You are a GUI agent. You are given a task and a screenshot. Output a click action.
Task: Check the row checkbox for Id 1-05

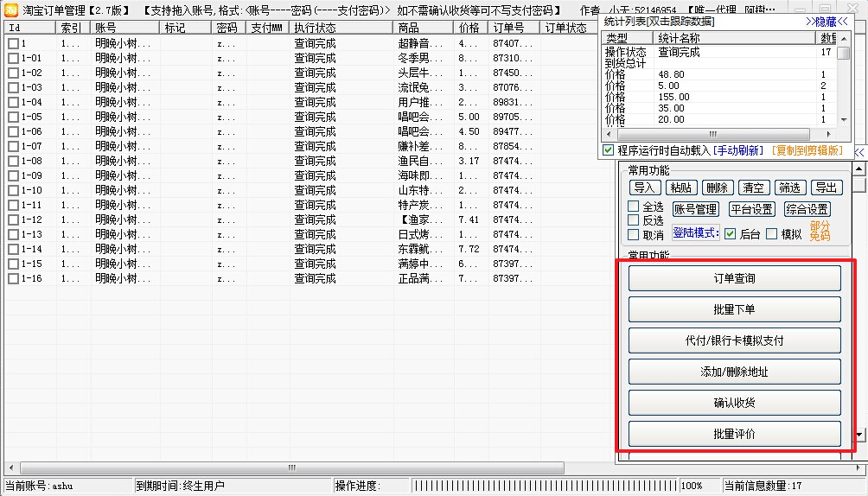(13, 117)
